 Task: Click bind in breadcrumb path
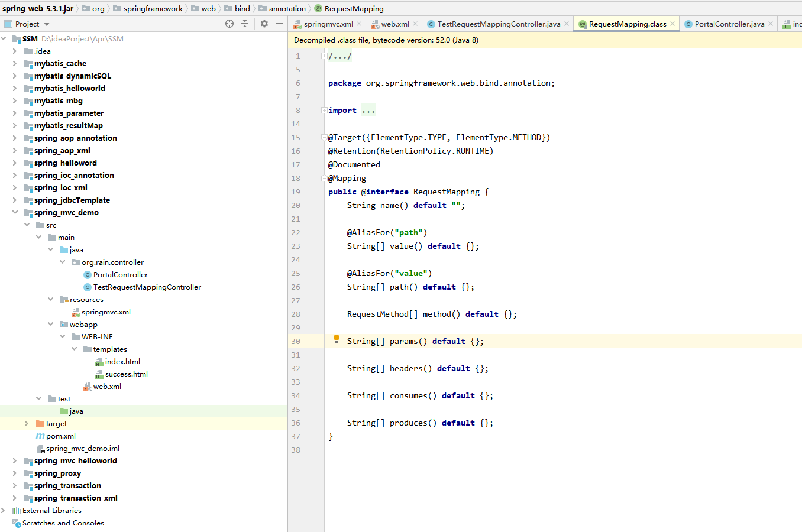pyautogui.click(x=242, y=8)
